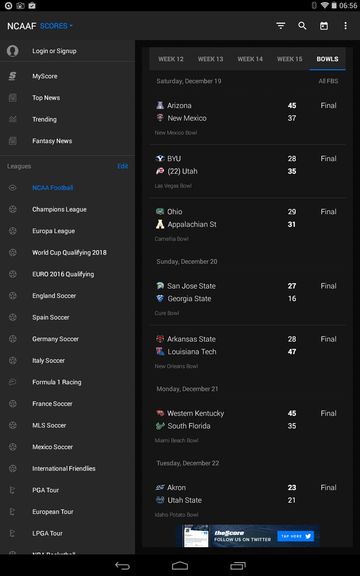Open the filter icon in top bar
360x576 pixels.
pyautogui.click(x=281, y=26)
